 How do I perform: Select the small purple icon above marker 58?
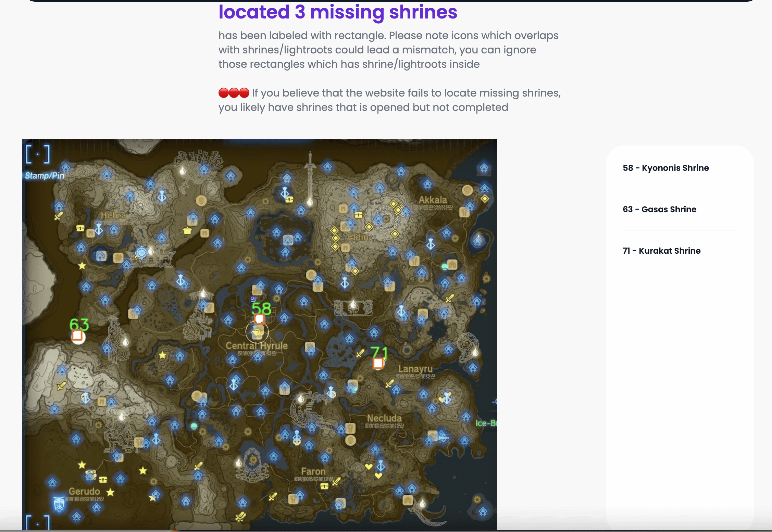(253, 299)
